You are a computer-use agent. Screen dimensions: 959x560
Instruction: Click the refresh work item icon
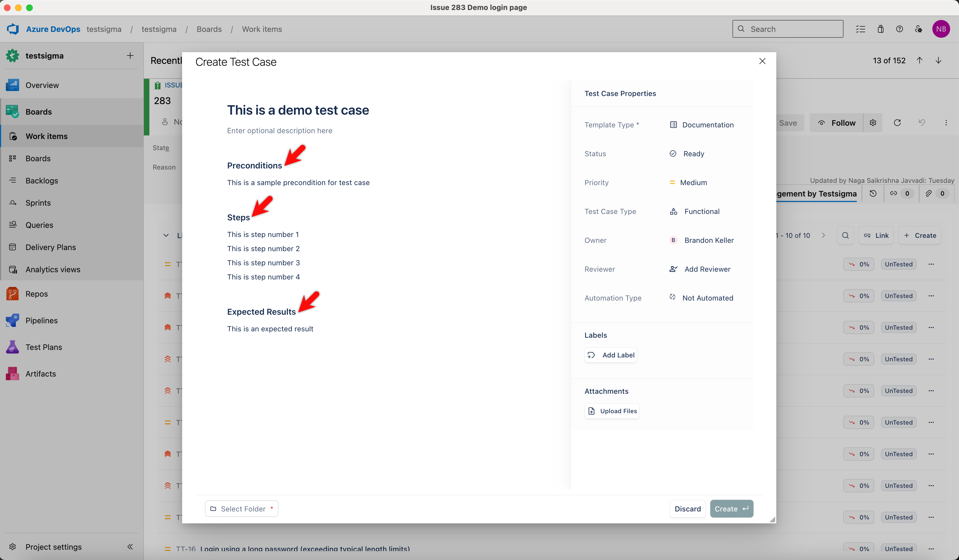897,122
